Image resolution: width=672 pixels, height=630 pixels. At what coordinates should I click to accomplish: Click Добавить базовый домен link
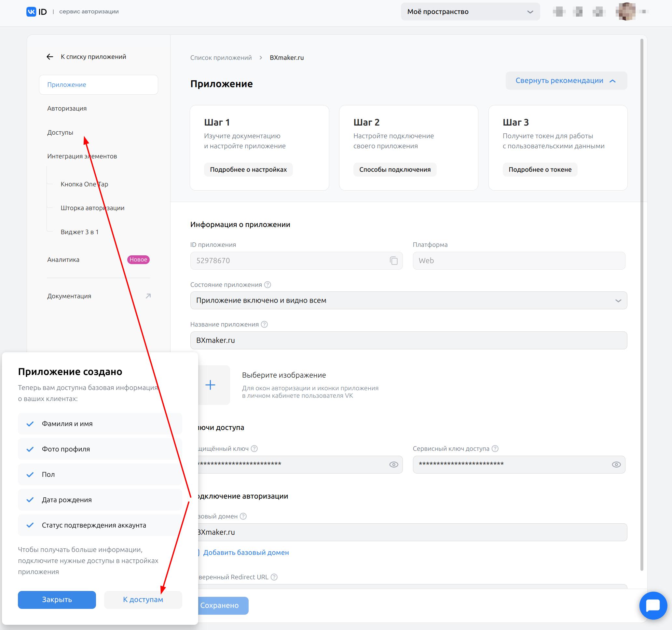[246, 553]
